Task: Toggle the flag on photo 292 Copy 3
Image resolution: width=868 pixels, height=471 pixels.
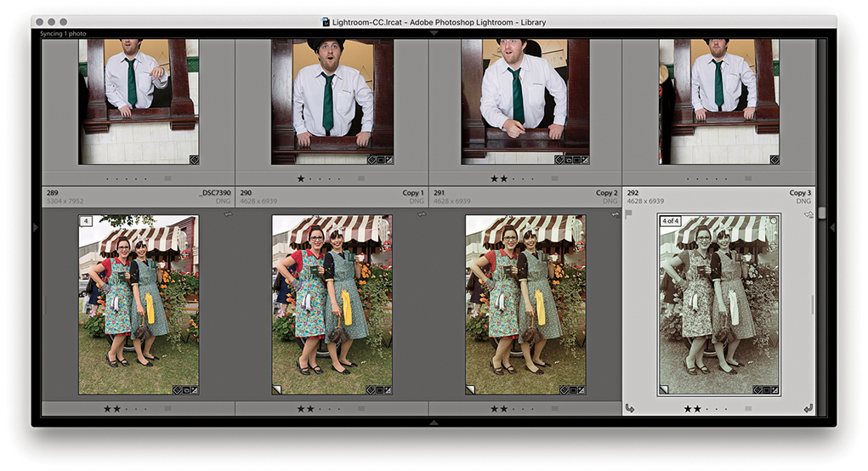Action: [629, 215]
